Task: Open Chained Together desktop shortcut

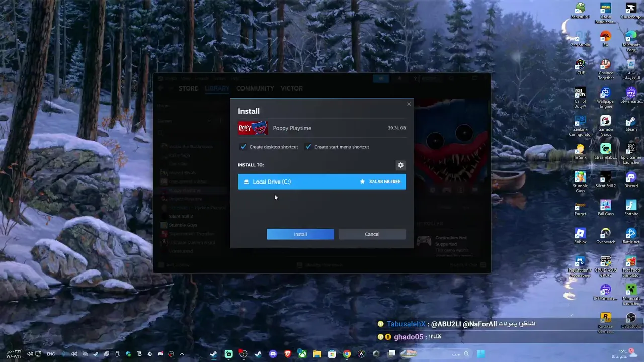Action: tap(606, 69)
